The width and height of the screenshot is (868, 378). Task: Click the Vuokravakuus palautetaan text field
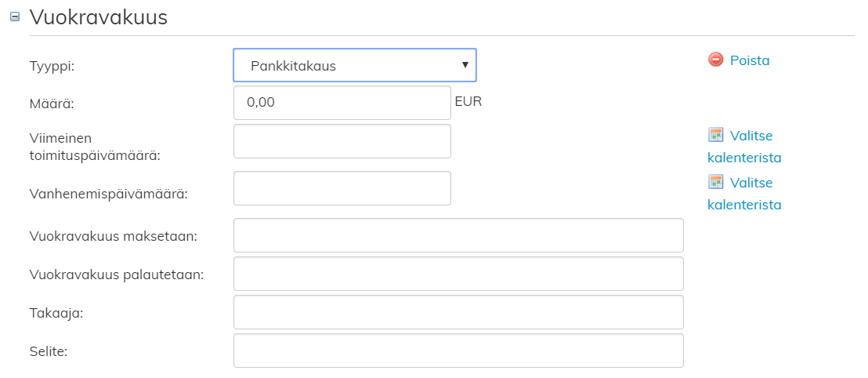[458, 274]
